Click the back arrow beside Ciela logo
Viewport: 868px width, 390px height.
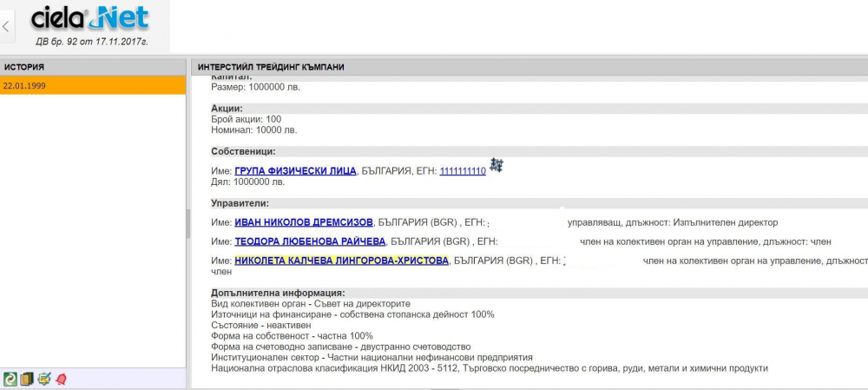pos(6,27)
